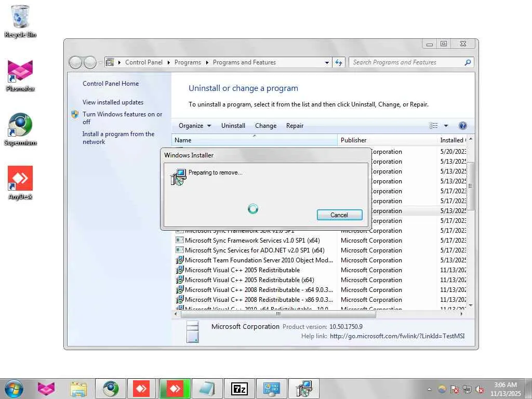The height and width of the screenshot is (399, 532).
Task: Click the horizontal scrollbar thumb of program list
Action: coord(278,314)
